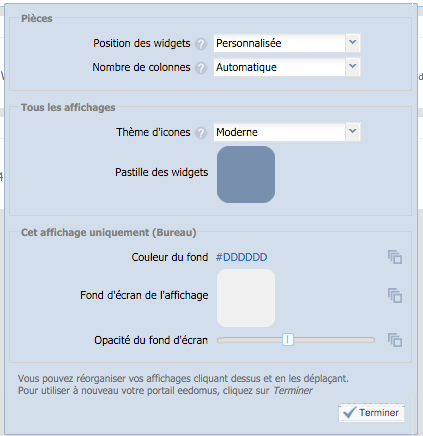Click the Fond d'écran de l'affichage thumbnail
This screenshot has height=436, width=423.
(246, 298)
